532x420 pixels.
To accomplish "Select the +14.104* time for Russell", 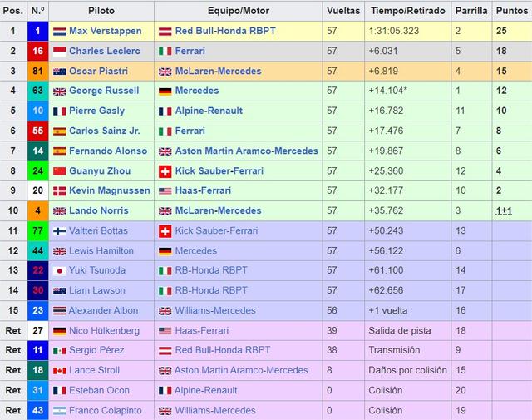I will pyautogui.click(x=388, y=91).
